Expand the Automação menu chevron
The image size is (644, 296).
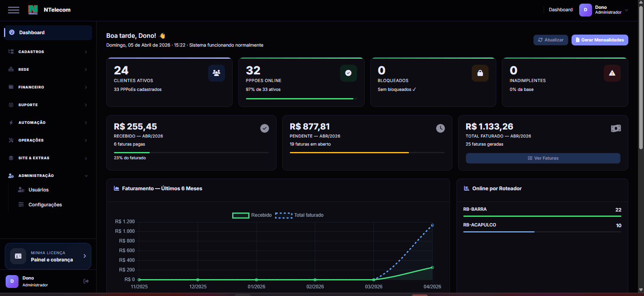pyautogui.click(x=86, y=123)
